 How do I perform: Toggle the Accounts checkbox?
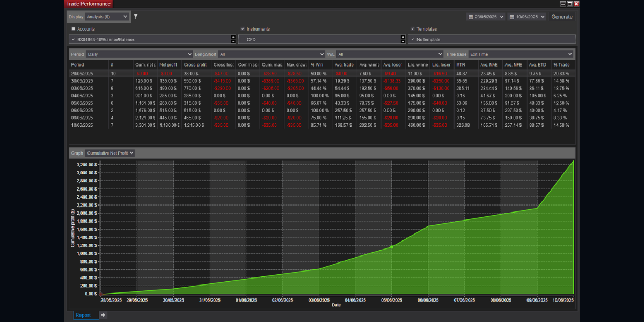click(74, 29)
